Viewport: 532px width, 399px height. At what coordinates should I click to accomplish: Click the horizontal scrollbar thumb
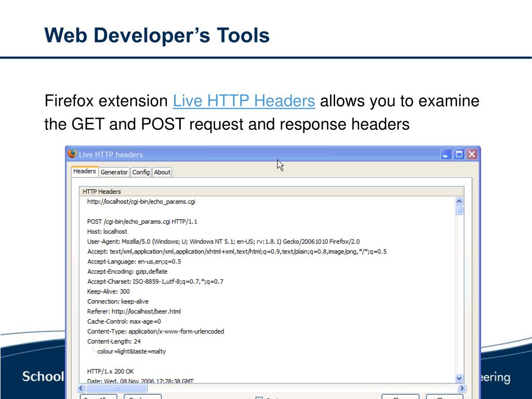(x=116, y=388)
